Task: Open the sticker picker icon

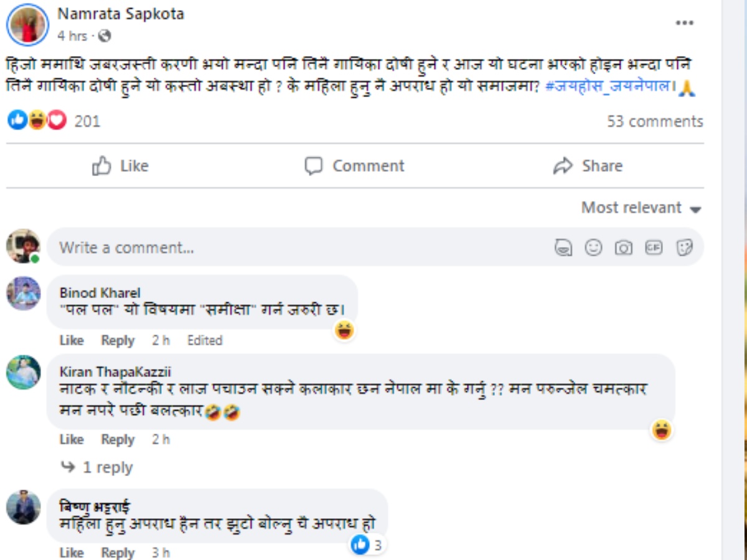Action: click(684, 248)
